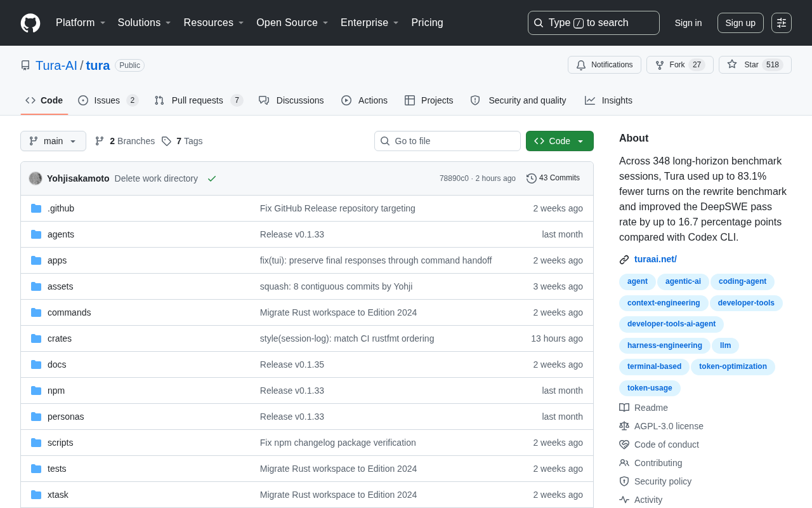Screen dimensions: 812x508
Task: Click the folder icon for tests
Action: tap(36, 469)
